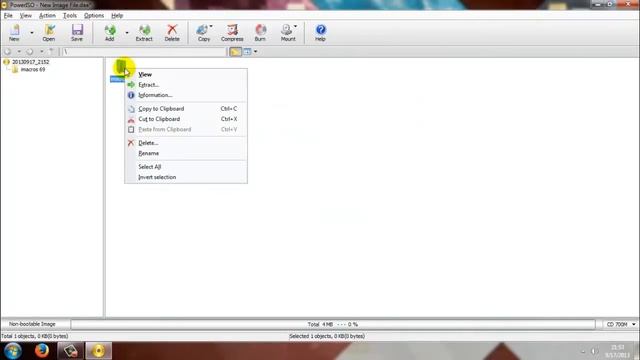Image resolution: width=640 pixels, height=360 pixels.
Task: Open the Help menu in menu bar
Action: [x=117, y=16]
